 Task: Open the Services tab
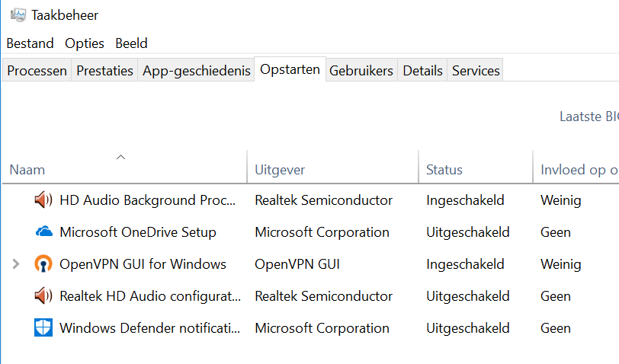[x=476, y=71]
